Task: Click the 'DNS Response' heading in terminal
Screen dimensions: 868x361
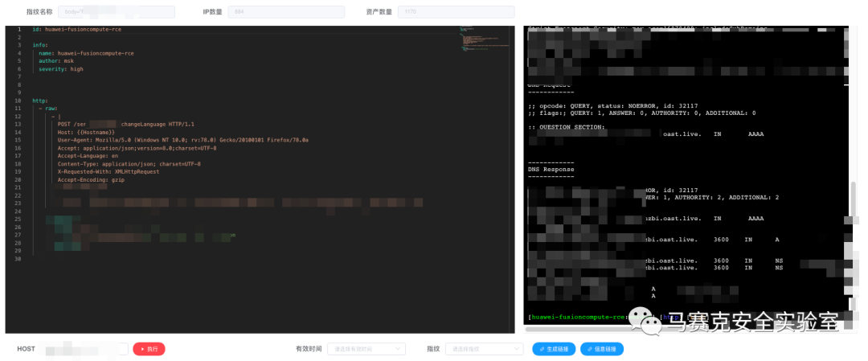Action: [x=551, y=169]
